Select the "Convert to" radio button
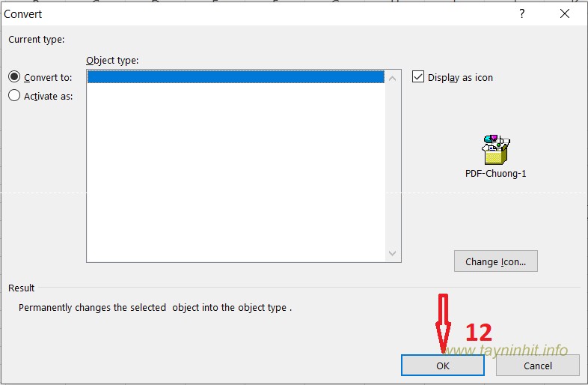The height and width of the screenshot is (385, 588). point(14,77)
